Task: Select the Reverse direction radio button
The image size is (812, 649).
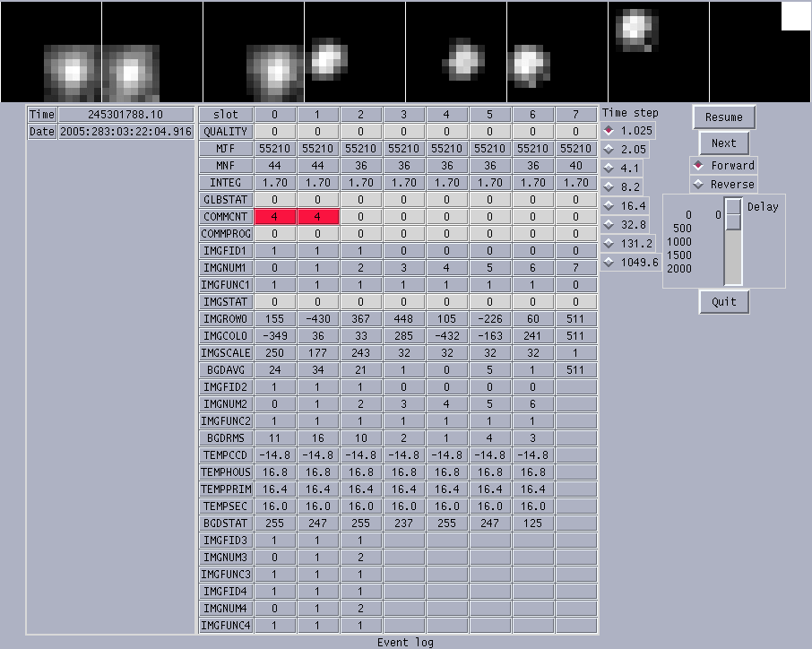Action: click(723, 185)
